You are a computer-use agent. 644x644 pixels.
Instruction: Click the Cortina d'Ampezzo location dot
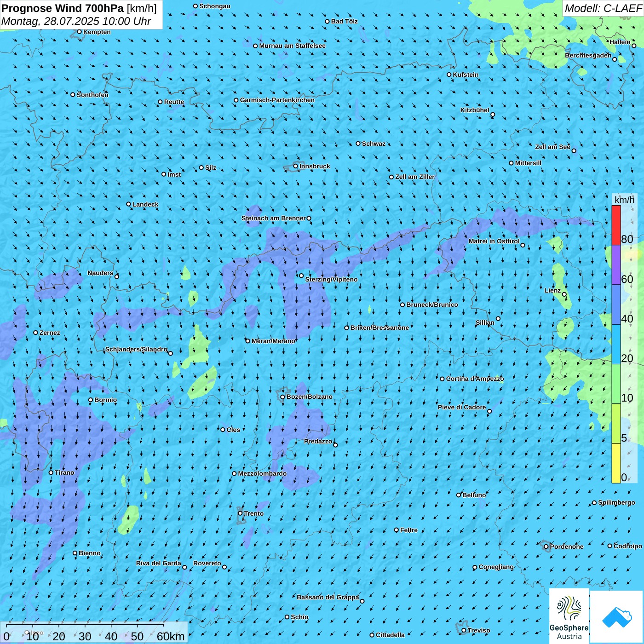(x=443, y=379)
